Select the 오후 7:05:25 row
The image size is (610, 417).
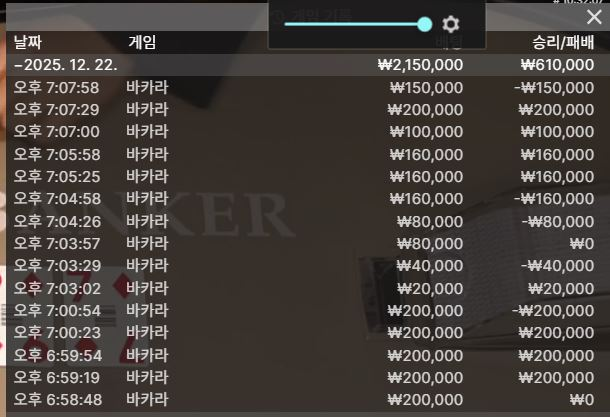point(304,177)
